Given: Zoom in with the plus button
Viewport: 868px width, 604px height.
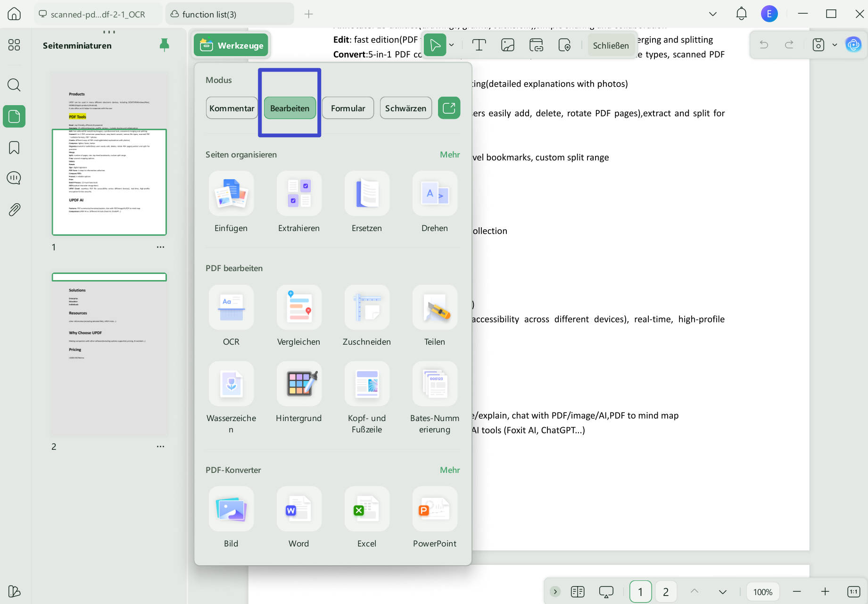Looking at the screenshot, I should click(825, 591).
